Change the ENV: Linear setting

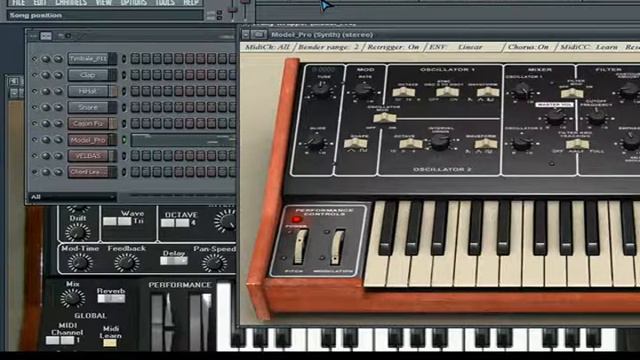click(456, 47)
